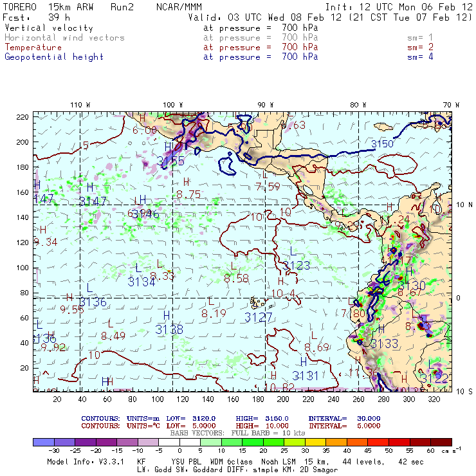
Task: Select the bright red swatch between 50 and 55
Action: click(x=399, y=442)
